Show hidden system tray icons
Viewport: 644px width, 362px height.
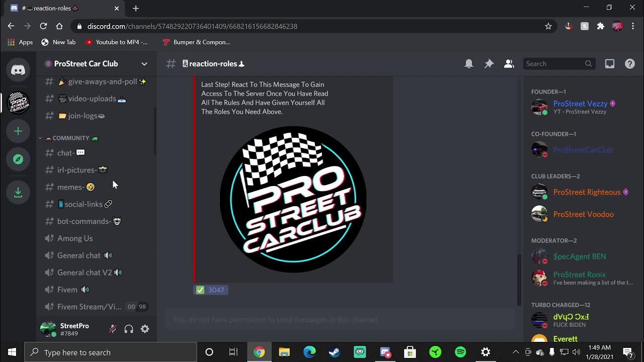516,352
